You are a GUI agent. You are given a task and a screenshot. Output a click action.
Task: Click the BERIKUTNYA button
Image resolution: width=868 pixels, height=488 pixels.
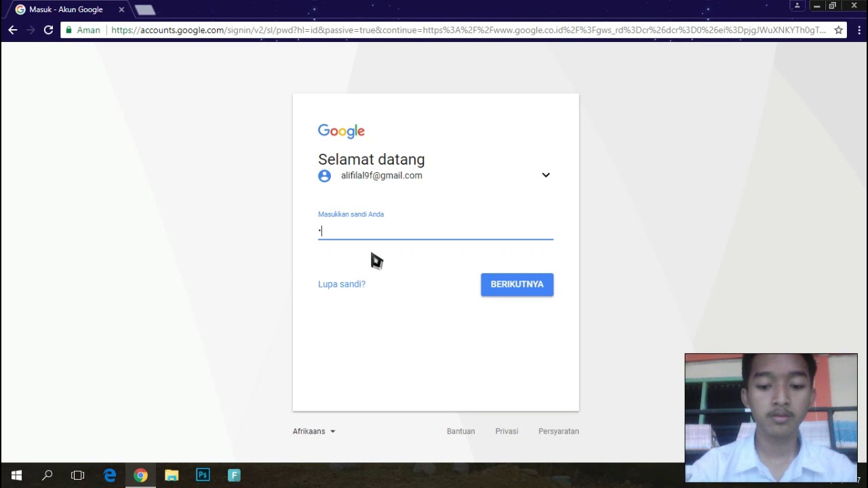coord(517,285)
